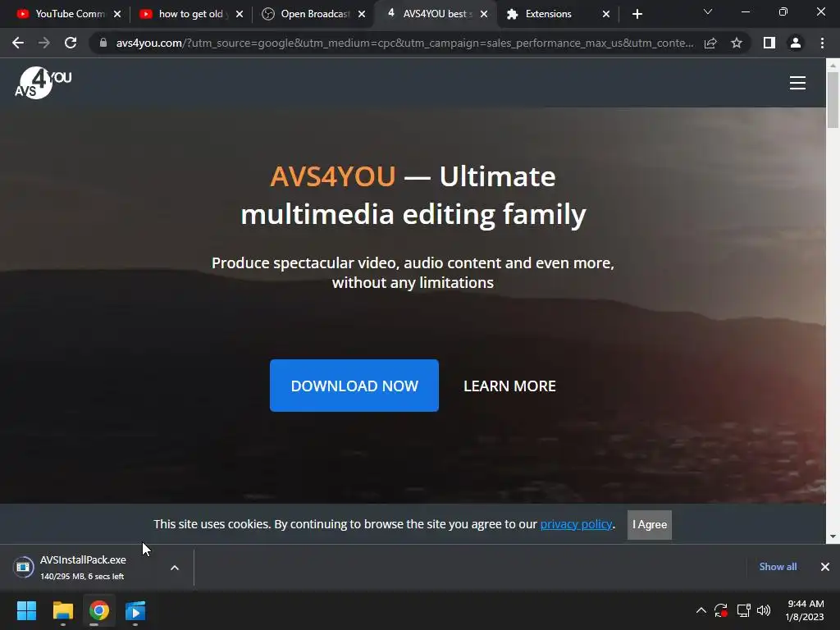Bookmark this tab with the star icon

click(737, 43)
